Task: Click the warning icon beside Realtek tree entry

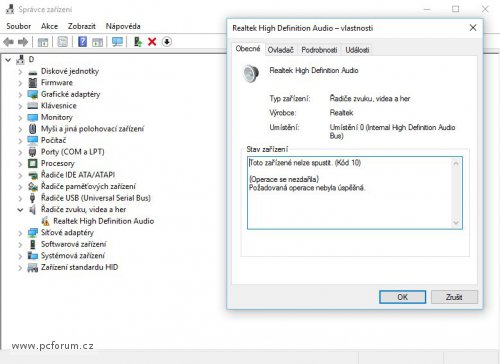Action: 45,221
